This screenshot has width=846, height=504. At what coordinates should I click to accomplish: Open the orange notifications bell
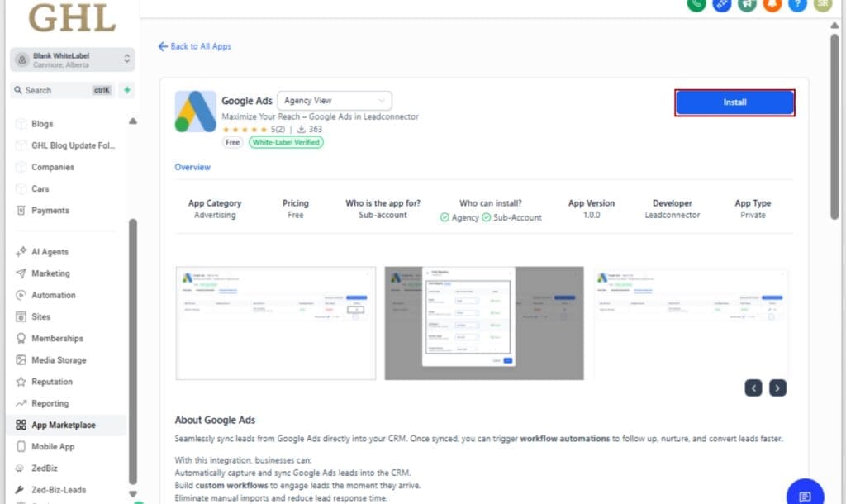point(772,4)
